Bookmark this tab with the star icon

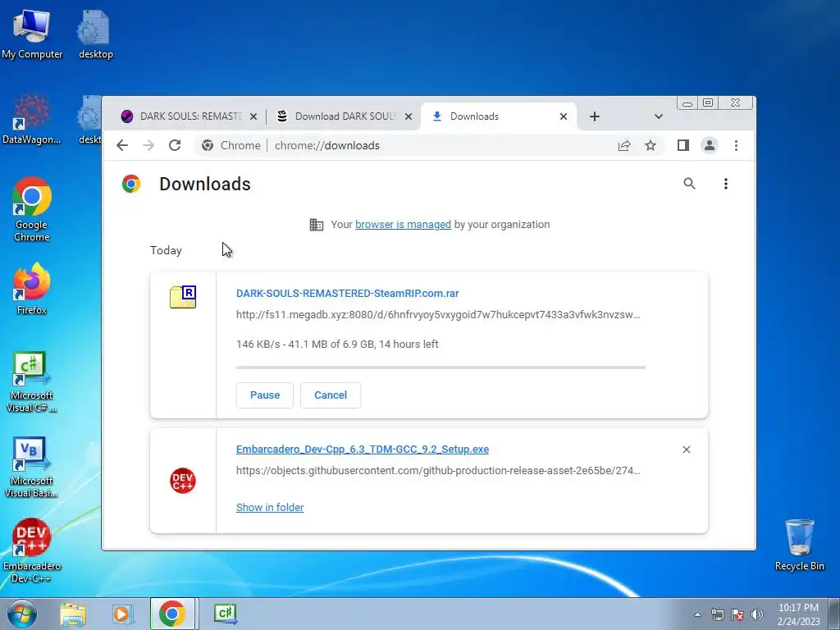coord(651,145)
